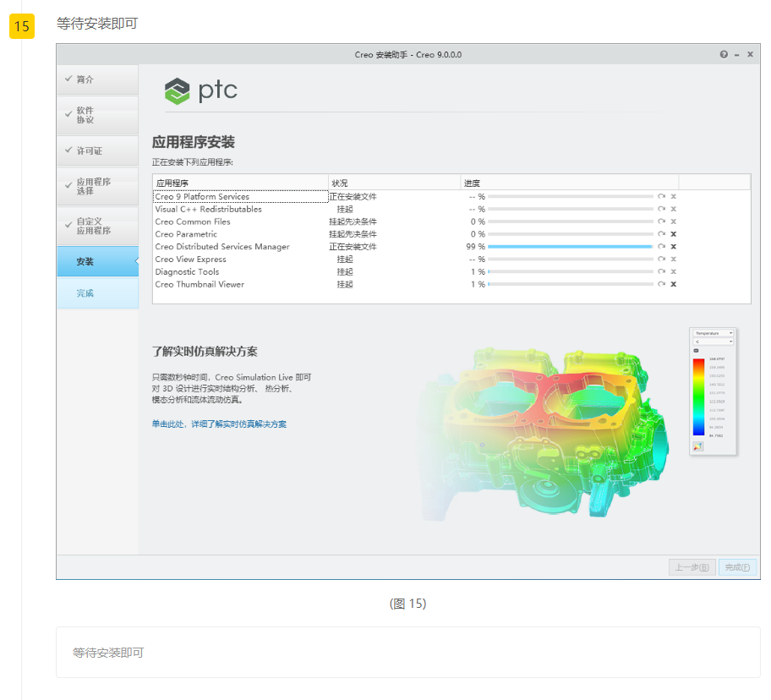Cancel the Creo Common Files install
Viewport: 771px width, 700px height.
pyautogui.click(x=674, y=221)
